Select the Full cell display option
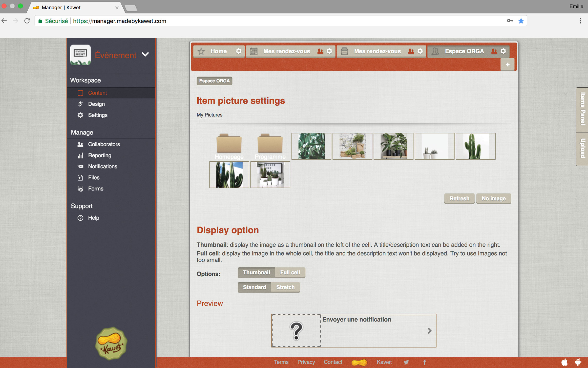This screenshot has height=368, width=588. (x=290, y=273)
